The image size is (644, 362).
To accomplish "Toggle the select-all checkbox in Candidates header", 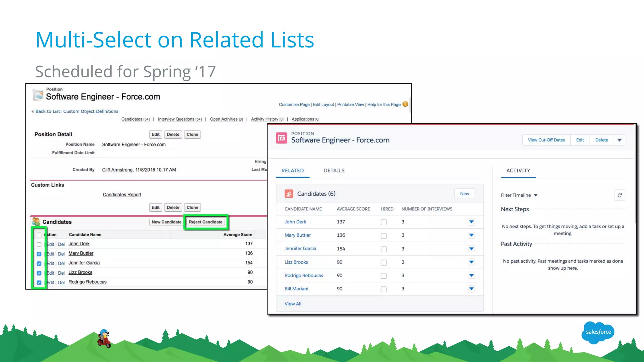I will click(39, 235).
